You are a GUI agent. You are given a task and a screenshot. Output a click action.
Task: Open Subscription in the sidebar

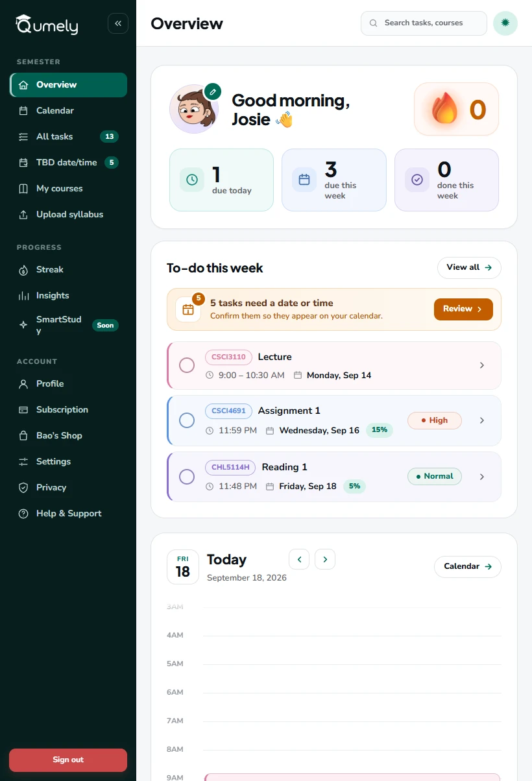pyautogui.click(x=69, y=410)
